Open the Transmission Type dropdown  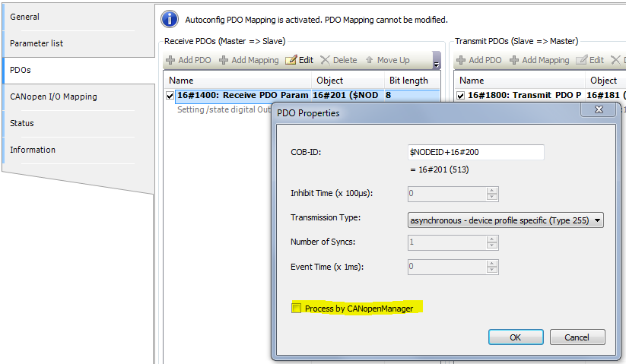click(x=505, y=220)
